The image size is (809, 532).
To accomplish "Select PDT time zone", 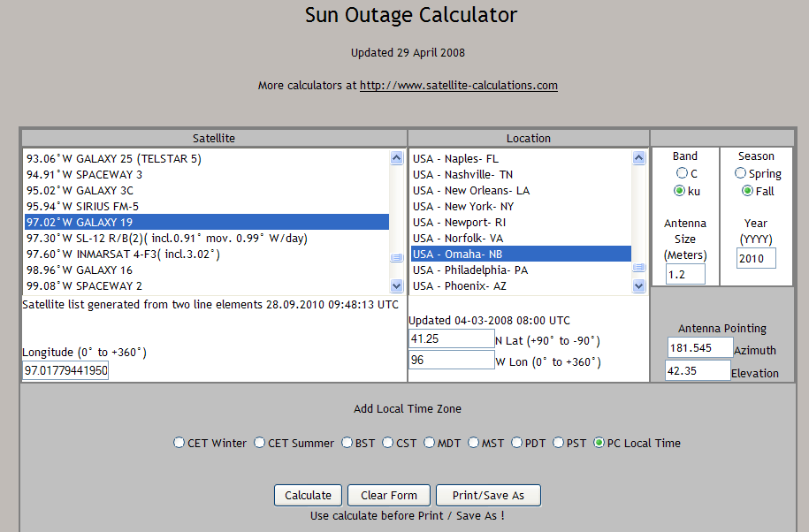I will coord(516,443).
